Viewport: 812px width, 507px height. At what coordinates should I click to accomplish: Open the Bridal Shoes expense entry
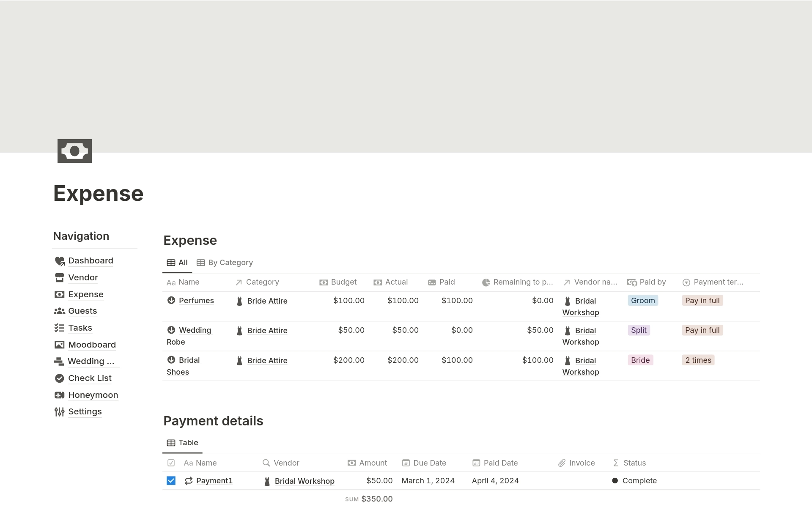click(183, 366)
